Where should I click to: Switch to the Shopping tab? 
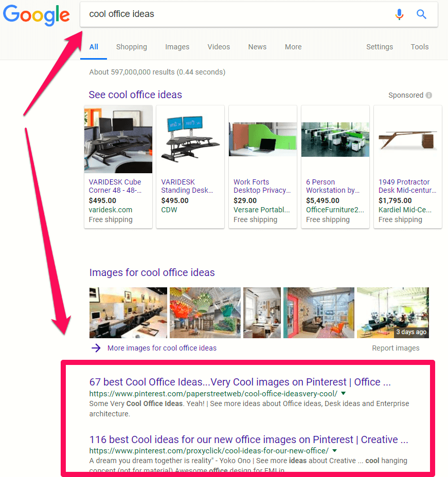click(x=132, y=47)
